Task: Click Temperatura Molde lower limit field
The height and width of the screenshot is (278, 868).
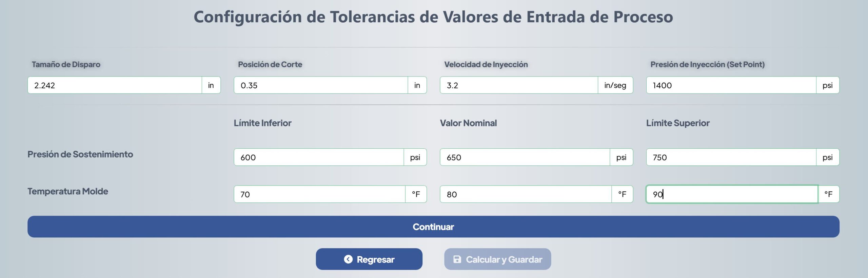Action: click(x=319, y=194)
